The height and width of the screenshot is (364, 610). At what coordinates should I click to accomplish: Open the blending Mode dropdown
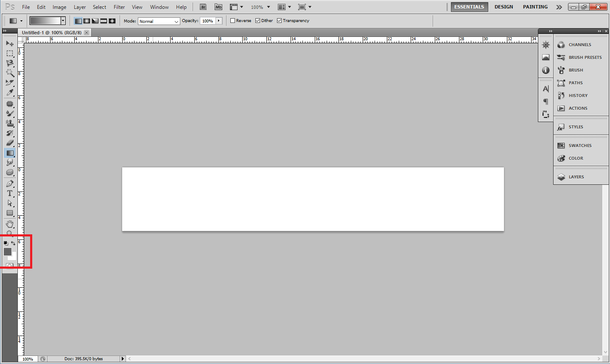pyautogui.click(x=159, y=21)
